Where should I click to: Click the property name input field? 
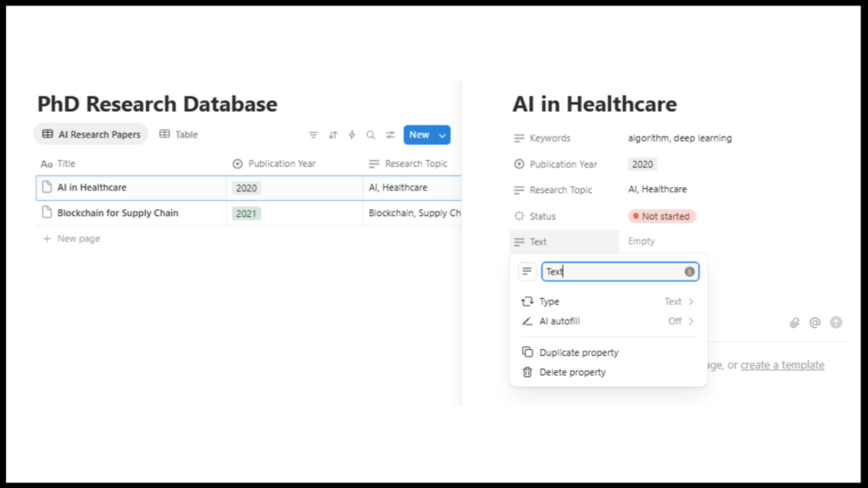tap(612, 272)
